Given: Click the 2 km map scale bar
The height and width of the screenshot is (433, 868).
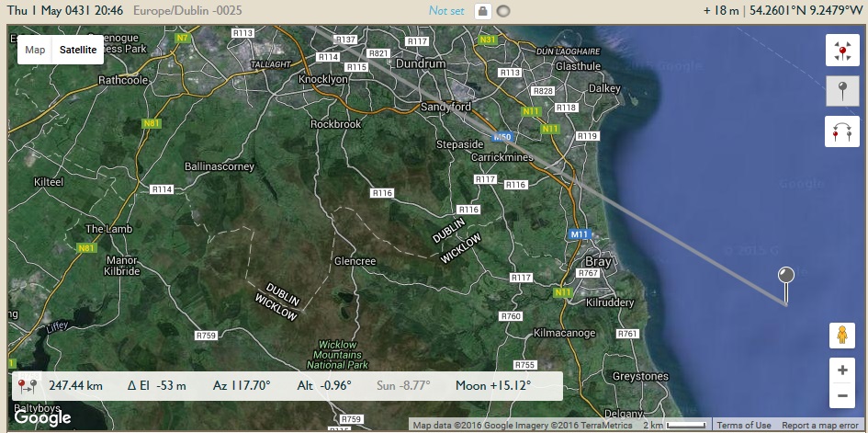Looking at the screenshot, I should pos(674,425).
